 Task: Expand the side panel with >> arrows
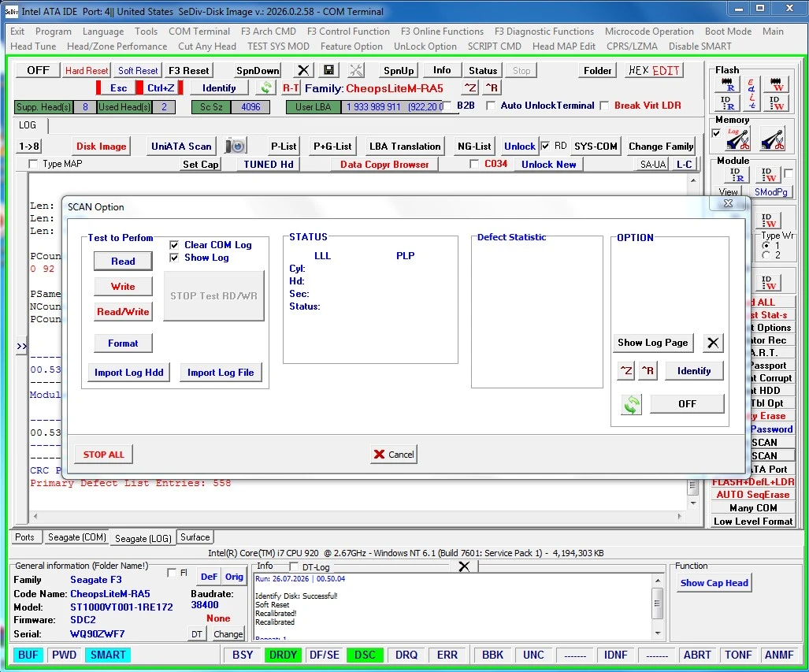pyautogui.click(x=21, y=346)
